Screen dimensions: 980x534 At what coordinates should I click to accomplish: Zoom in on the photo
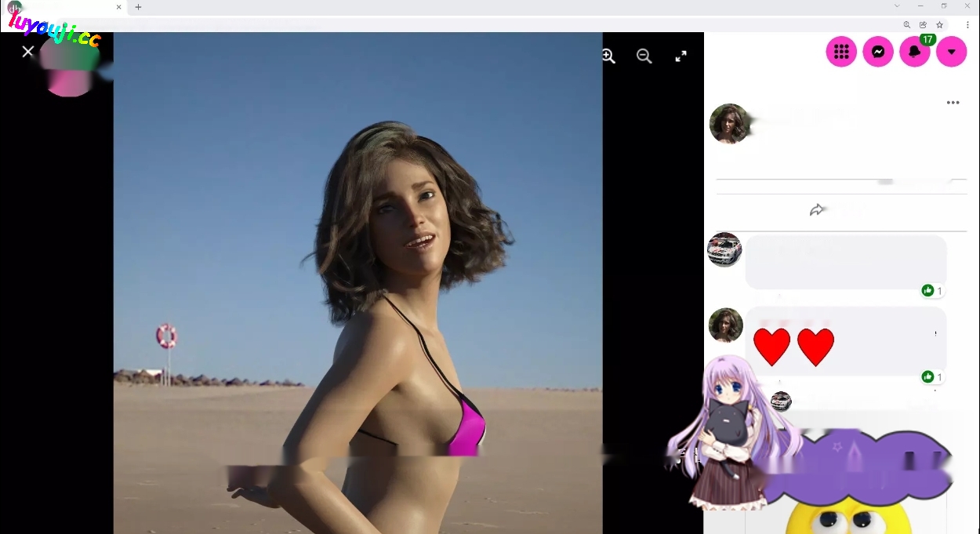[608, 56]
